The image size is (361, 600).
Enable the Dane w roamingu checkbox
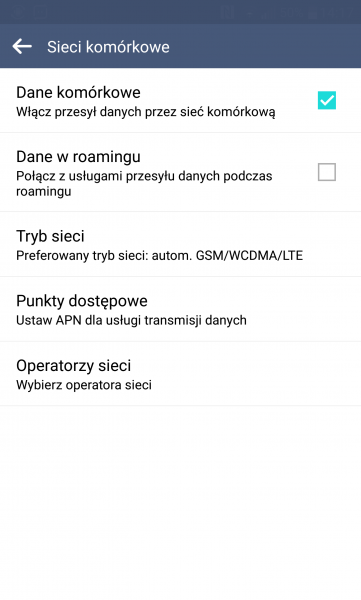(327, 172)
